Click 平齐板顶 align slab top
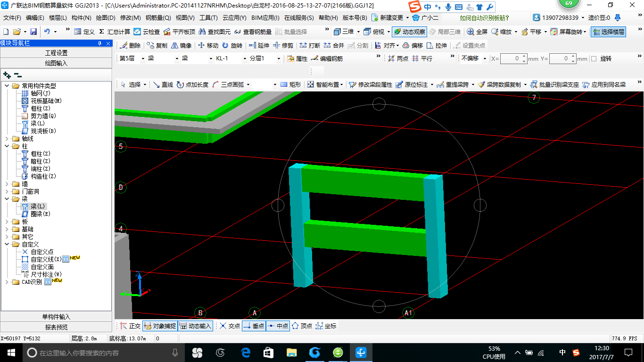This screenshot has width=644, height=362. (x=179, y=32)
